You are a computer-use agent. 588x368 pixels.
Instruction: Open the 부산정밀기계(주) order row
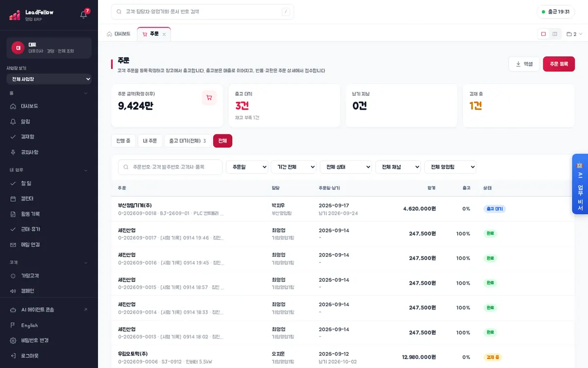343,209
